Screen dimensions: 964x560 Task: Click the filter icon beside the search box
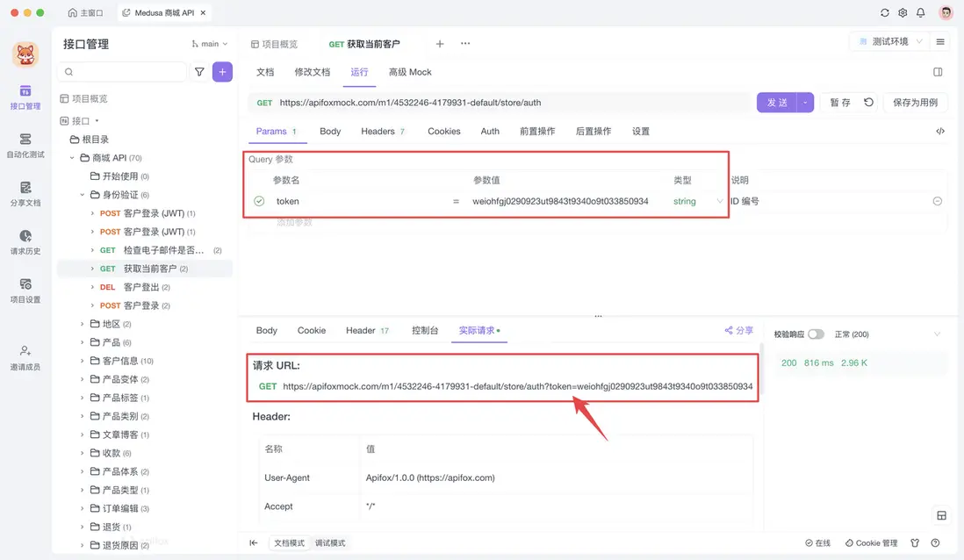(x=199, y=71)
